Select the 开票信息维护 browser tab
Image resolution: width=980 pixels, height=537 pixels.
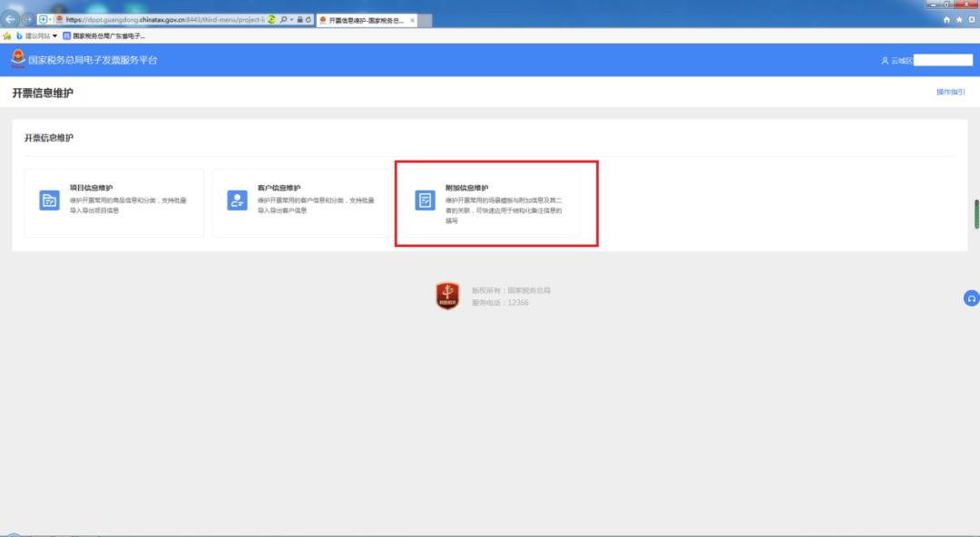367,20
